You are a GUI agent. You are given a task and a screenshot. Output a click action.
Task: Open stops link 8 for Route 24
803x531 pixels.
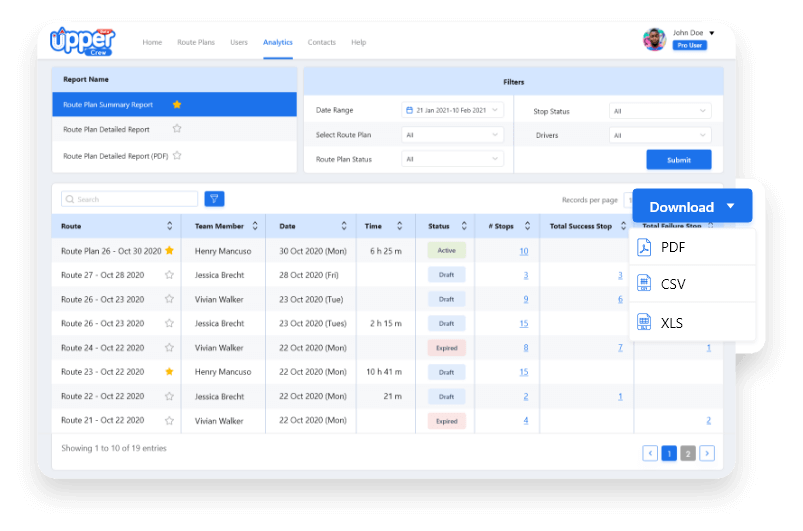[525, 348]
